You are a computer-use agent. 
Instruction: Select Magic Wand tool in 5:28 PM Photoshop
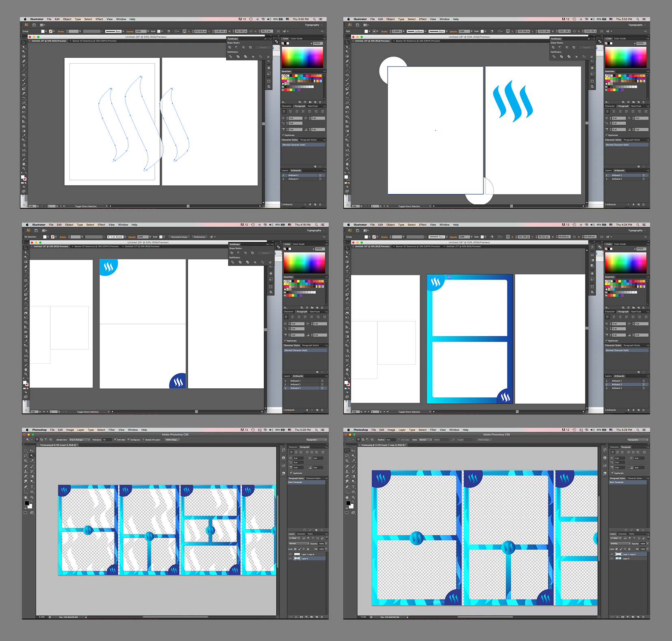(x=32, y=456)
